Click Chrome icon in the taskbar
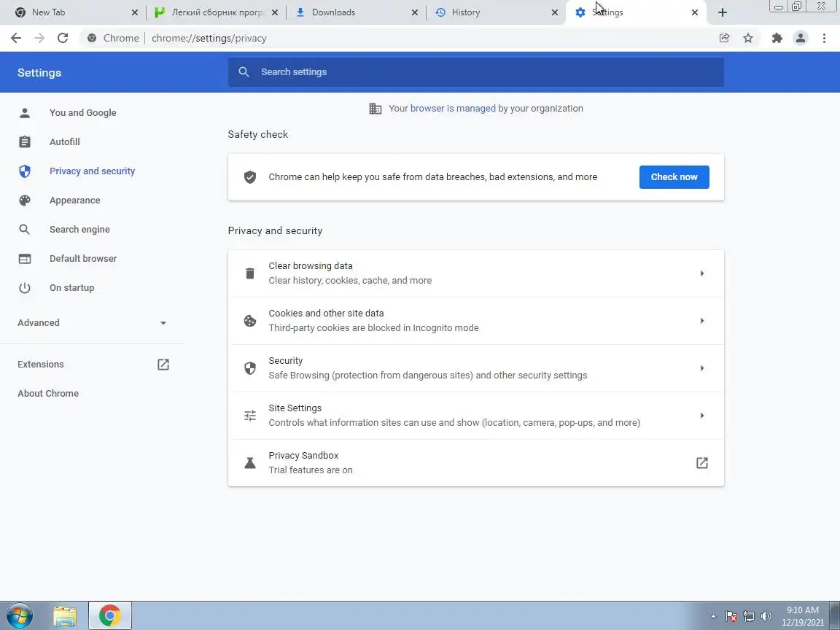The width and height of the screenshot is (840, 630). pyautogui.click(x=110, y=616)
